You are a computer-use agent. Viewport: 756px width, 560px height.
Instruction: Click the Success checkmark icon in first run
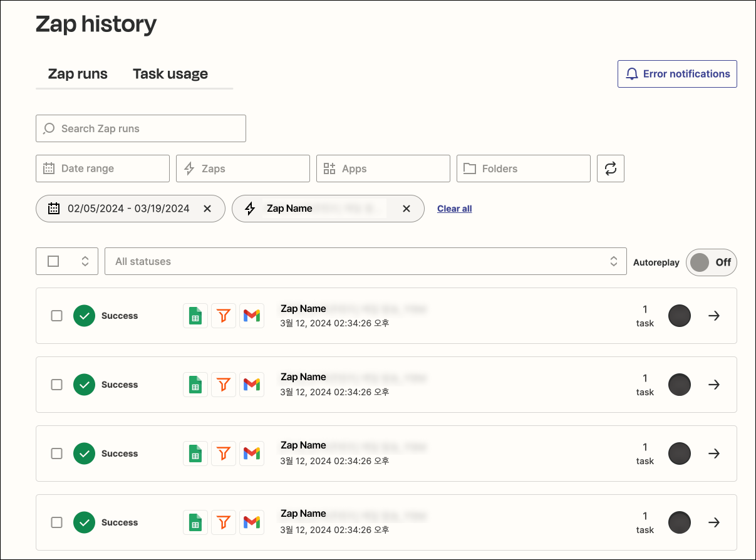(x=84, y=316)
